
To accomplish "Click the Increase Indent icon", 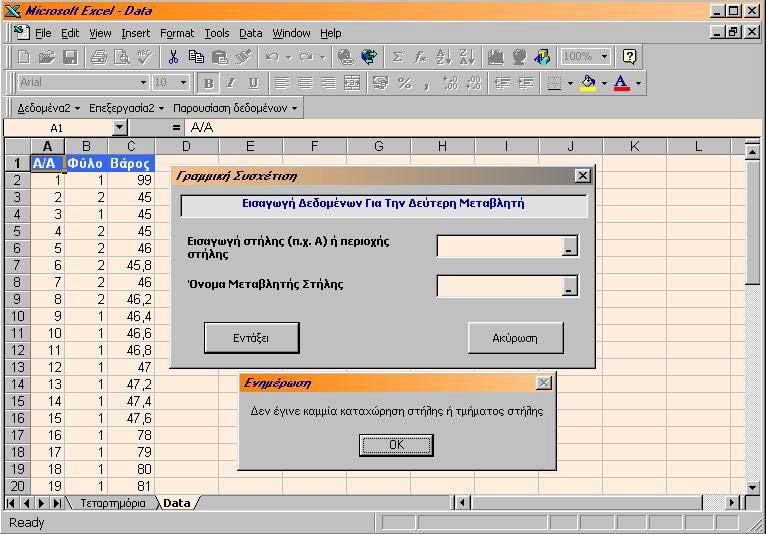I will coord(525,83).
